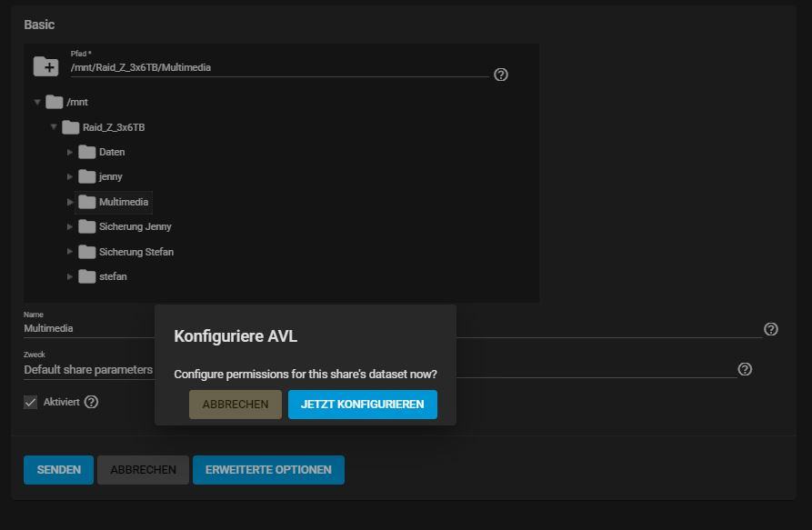Open Erweiterte Optionen

coord(268,470)
